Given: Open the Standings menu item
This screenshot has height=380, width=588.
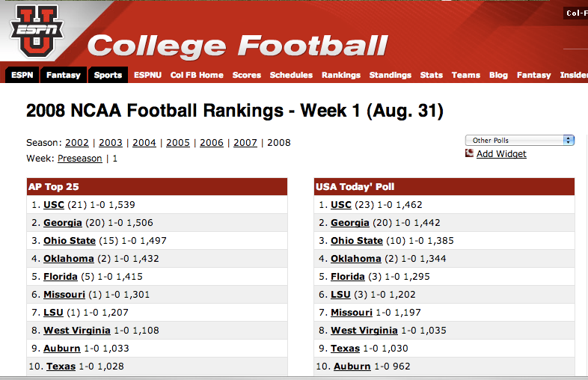Looking at the screenshot, I should [x=391, y=75].
